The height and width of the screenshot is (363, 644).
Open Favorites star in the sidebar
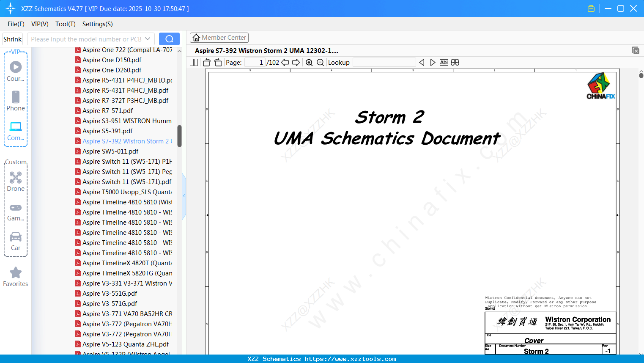[x=16, y=277]
